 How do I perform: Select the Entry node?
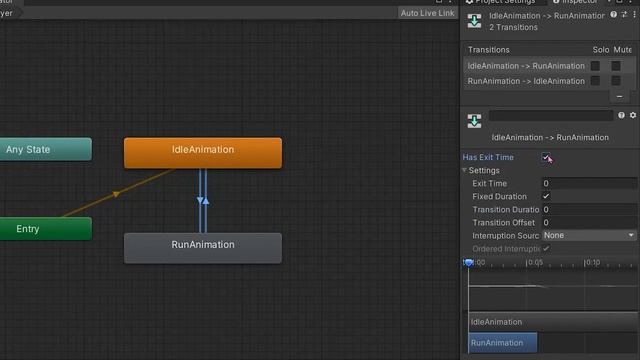[x=46, y=229]
